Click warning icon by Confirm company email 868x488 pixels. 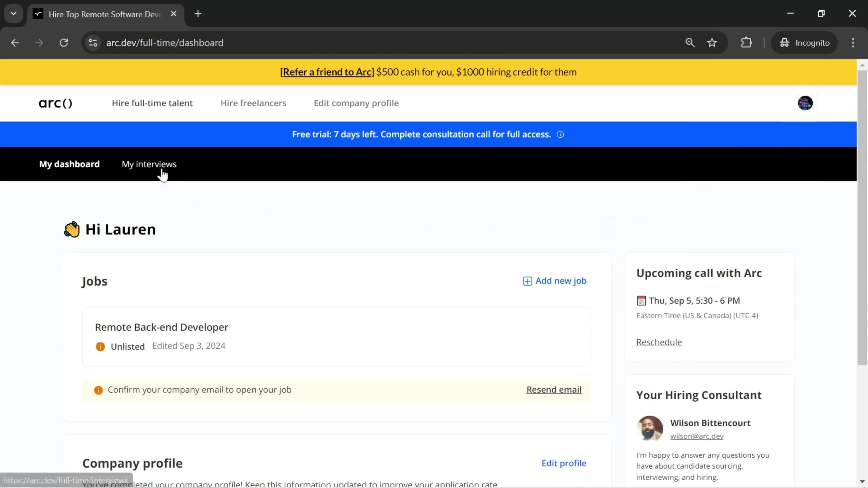coord(98,390)
